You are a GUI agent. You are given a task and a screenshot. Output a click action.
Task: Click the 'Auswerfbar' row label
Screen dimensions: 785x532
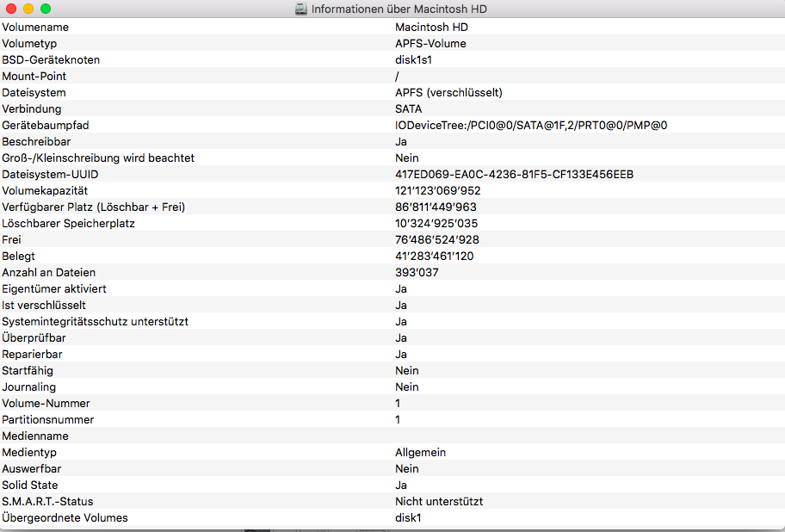[32, 469]
